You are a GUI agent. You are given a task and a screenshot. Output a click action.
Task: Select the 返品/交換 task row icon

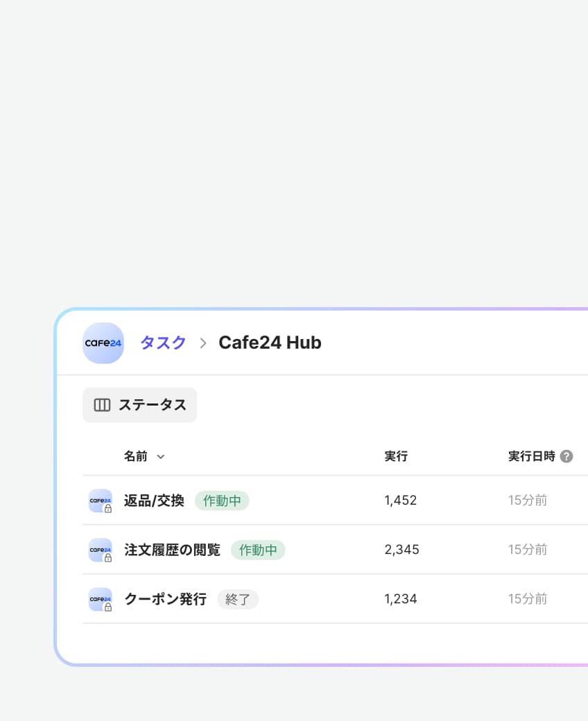pos(100,500)
